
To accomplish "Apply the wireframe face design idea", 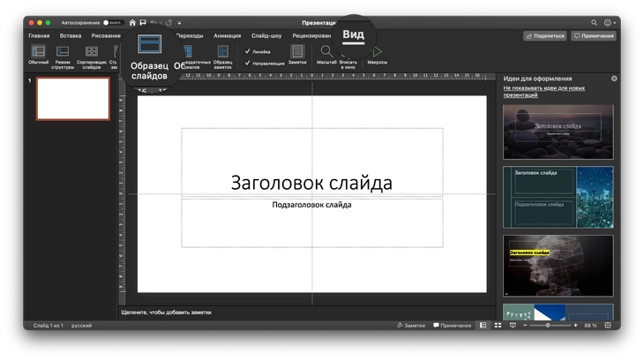I will (x=558, y=266).
